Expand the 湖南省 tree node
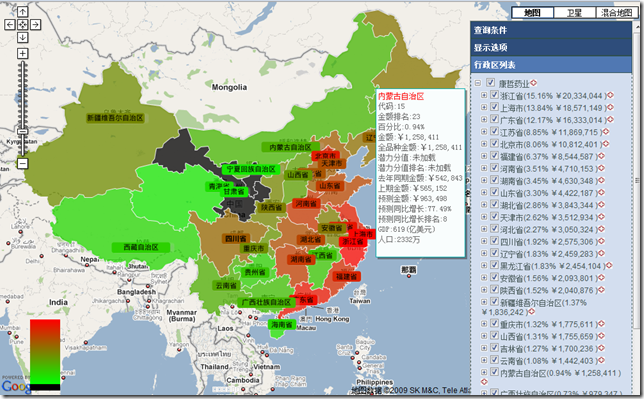The height and width of the screenshot is (399, 644). tap(484, 180)
